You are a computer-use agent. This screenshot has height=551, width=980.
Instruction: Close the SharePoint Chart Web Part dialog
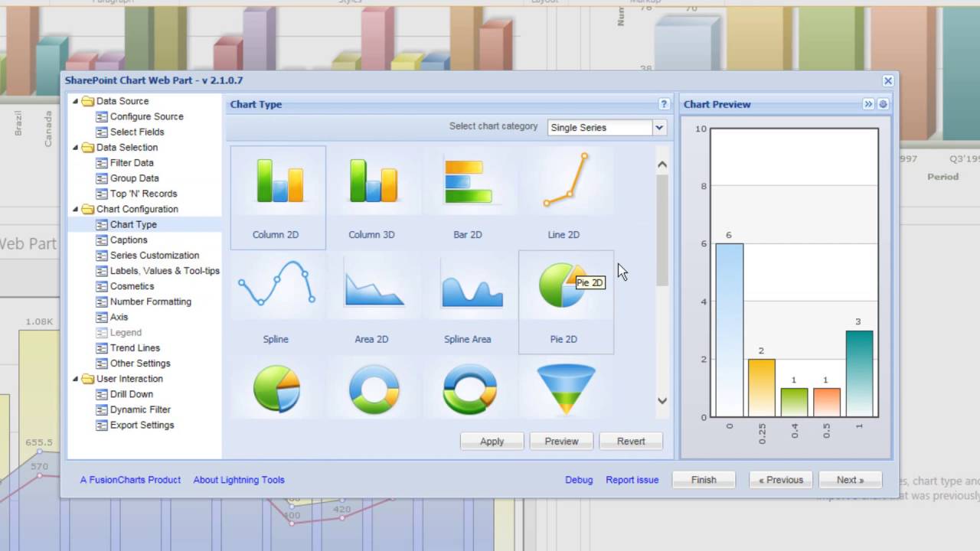tap(888, 80)
